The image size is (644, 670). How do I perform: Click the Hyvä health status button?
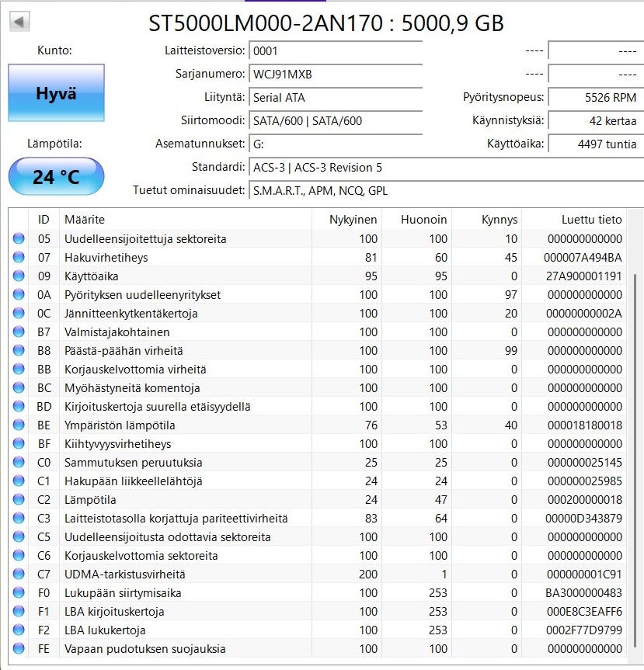(56, 93)
